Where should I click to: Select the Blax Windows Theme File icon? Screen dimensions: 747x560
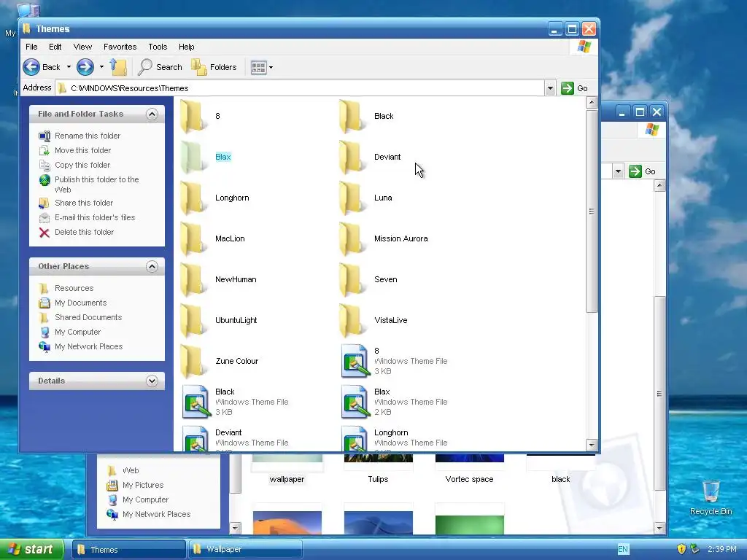click(x=355, y=402)
